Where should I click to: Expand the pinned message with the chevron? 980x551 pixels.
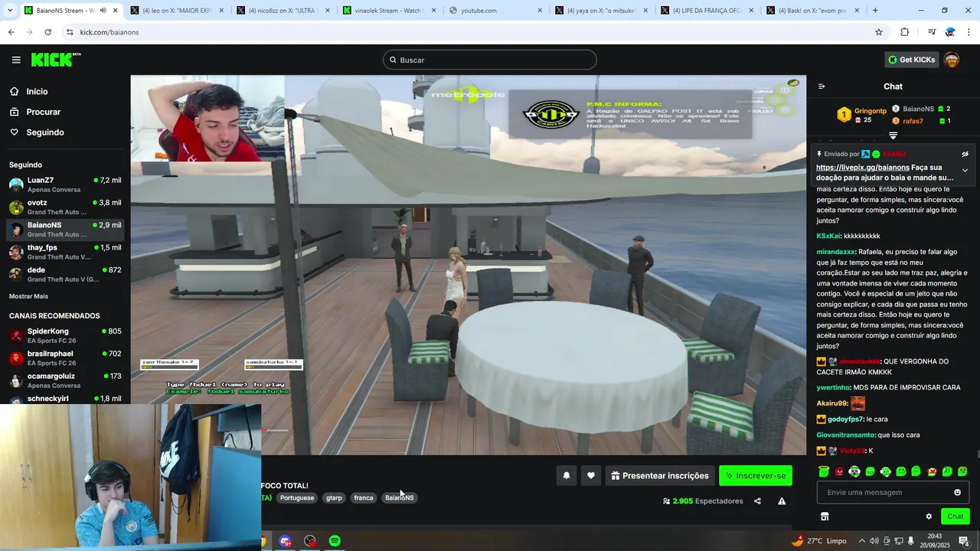(x=965, y=171)
